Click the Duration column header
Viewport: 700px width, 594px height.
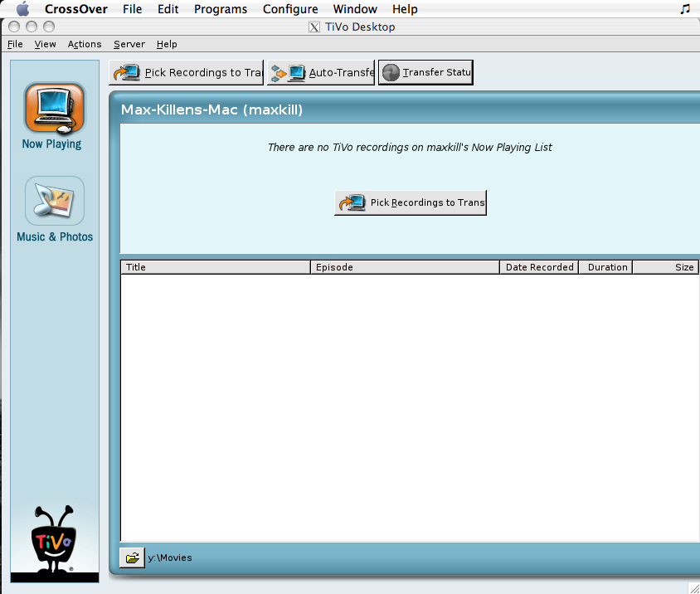coord(605,266)
